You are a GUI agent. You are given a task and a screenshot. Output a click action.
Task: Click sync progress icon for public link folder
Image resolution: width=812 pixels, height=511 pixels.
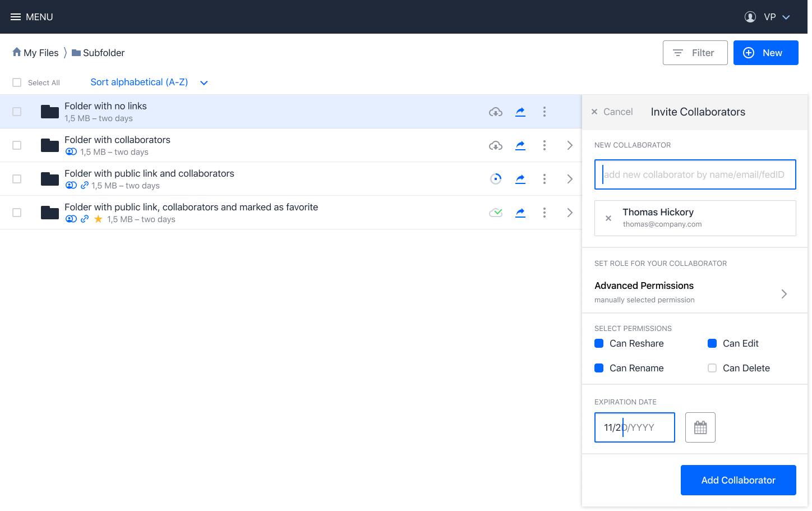[x=496, y=179]
